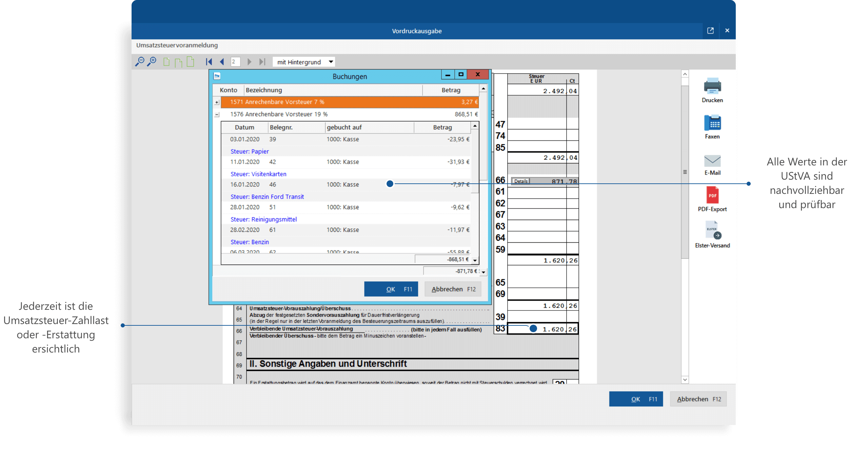Expand account 1571 Anrechenbare Vorsteuer 7 %
Image resolution: width=868 pixels, height=463 pixels.
pyautogui.click(x=217, y=102)
